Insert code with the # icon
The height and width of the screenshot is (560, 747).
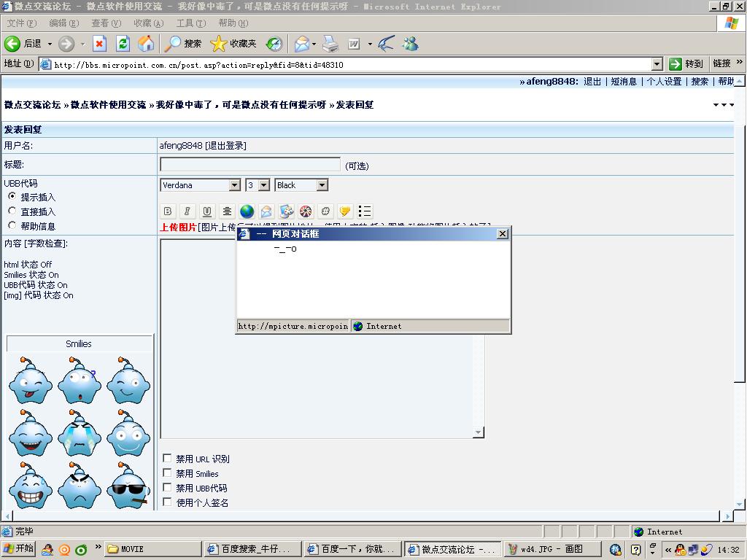point(325,211)
